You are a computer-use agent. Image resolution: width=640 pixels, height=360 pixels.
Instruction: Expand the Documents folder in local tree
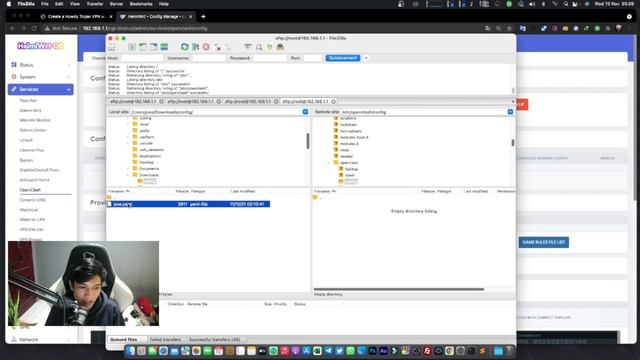pyautogui.click(x=127, y=169)
